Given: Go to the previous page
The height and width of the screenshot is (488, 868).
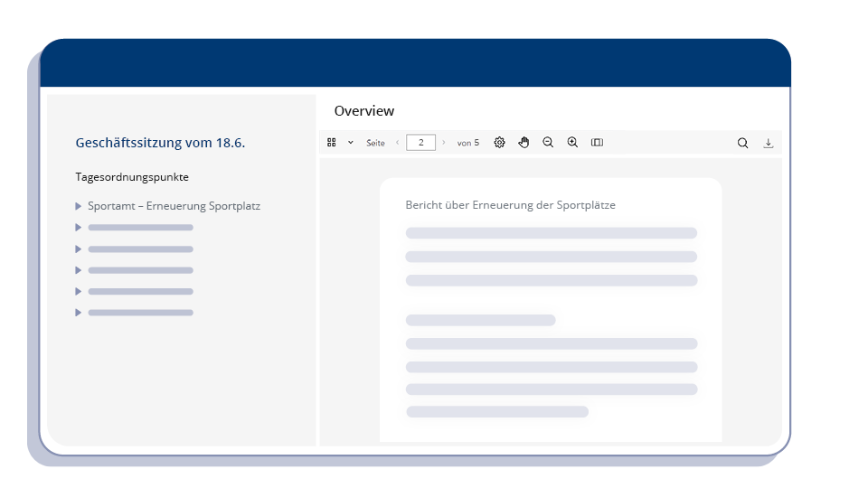Looking at the screenshot, I should coord(398,143).
